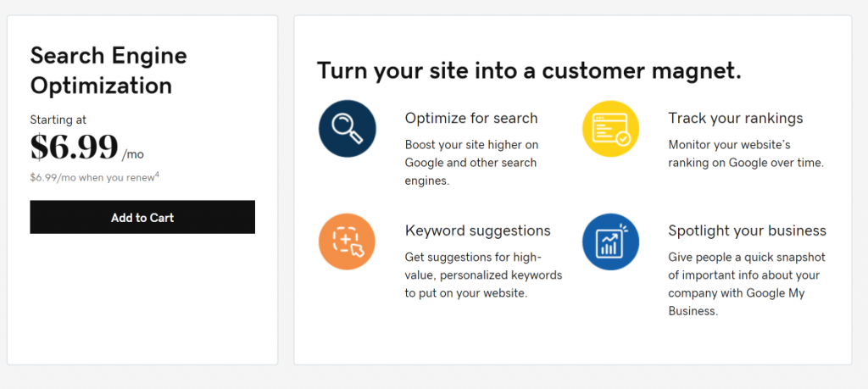
Task: Click the magnifying glass search icon
Action: (347, 129)
